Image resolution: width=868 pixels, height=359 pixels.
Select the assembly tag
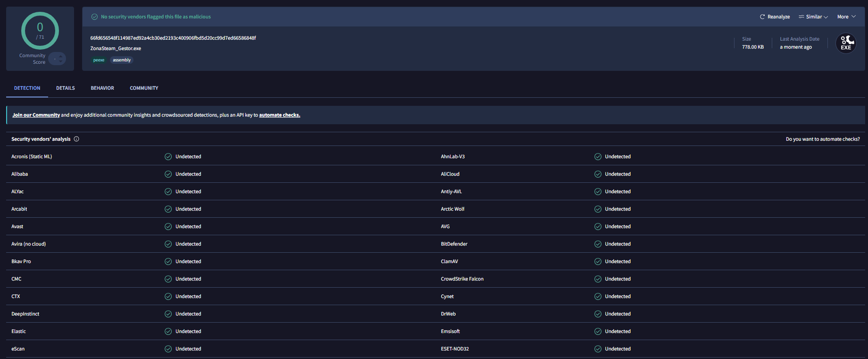122,60
